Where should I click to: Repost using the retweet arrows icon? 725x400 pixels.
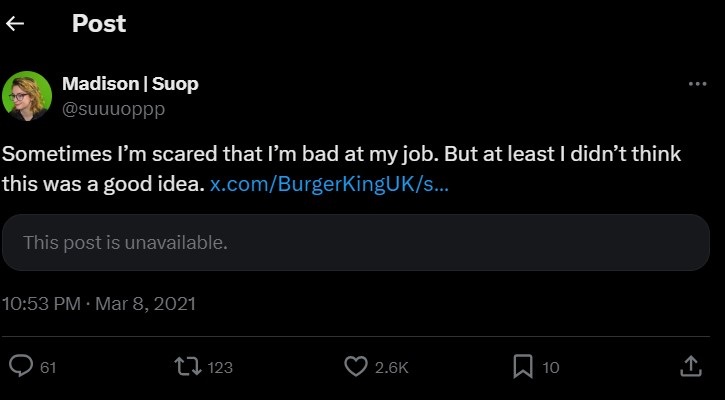pos(187,367)
